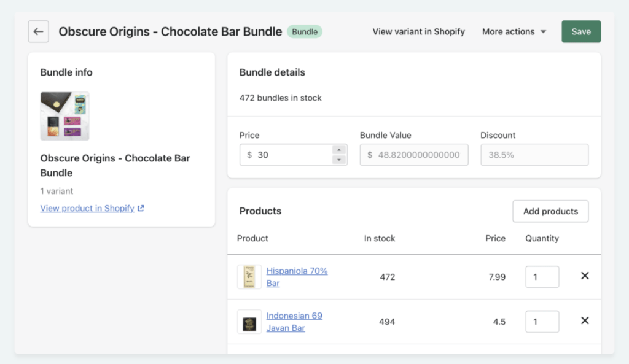629x364 pixels.
Task: Select the Indonesian 69 quantity field
Action: coord(542,321)
